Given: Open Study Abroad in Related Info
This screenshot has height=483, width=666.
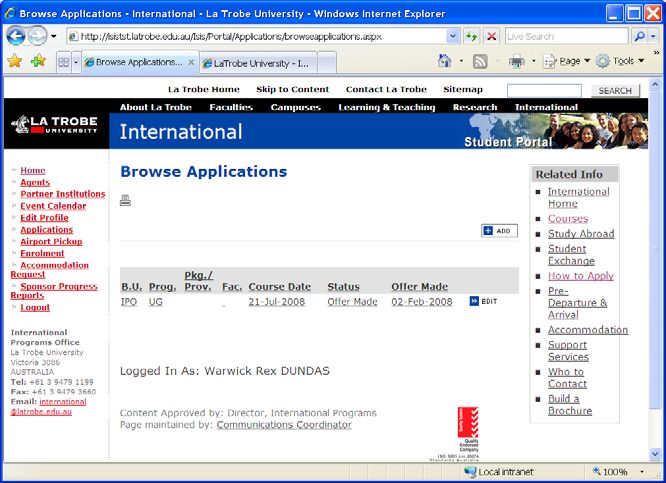Looking at the screenshot, I should tap(581, 234).
